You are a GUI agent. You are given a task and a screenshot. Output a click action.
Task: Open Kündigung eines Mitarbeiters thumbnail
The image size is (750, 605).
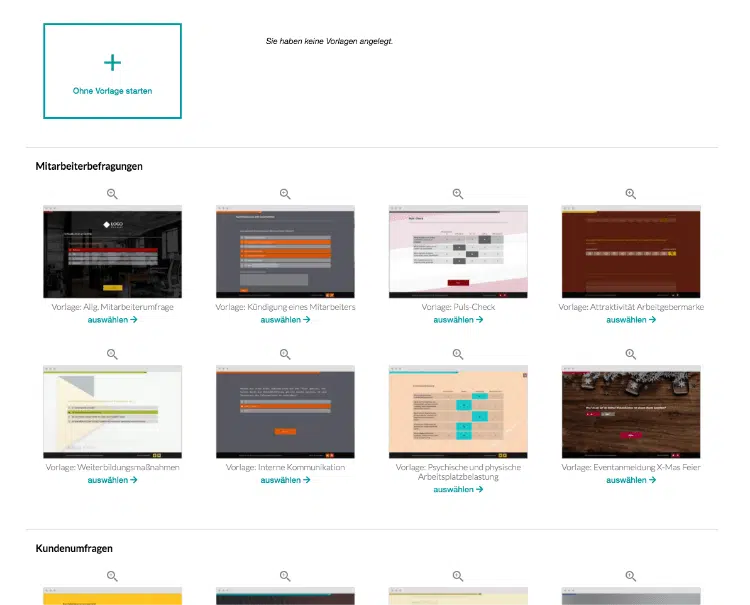tap(285, 252)
